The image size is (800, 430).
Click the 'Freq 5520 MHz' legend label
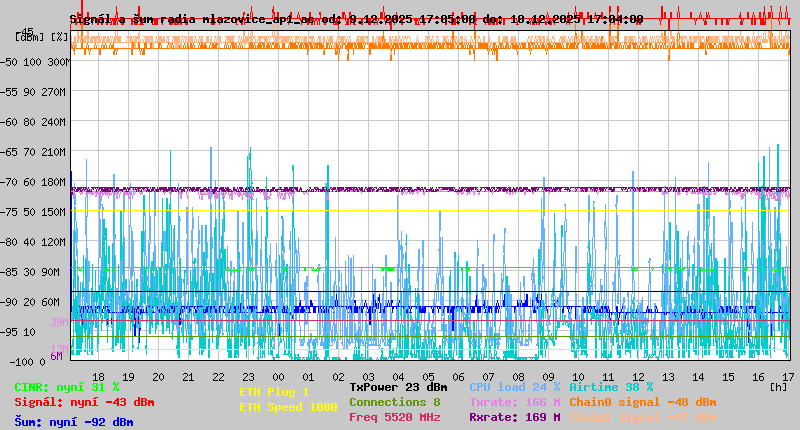pyautogui.click(x=395, y=417)
